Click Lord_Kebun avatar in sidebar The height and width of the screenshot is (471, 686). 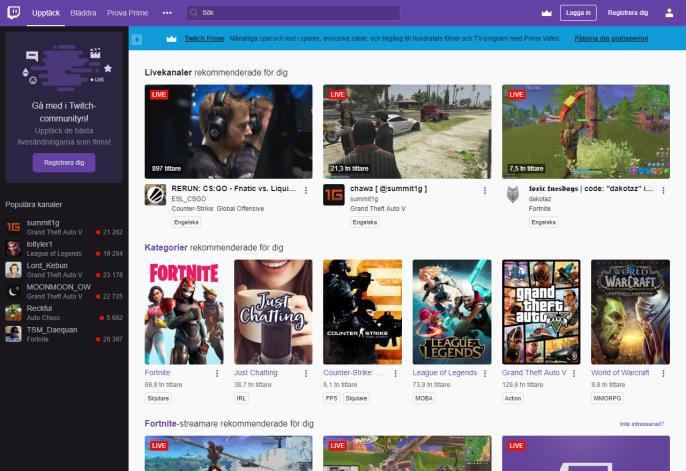pyautogui.click(x=13, y=270)
